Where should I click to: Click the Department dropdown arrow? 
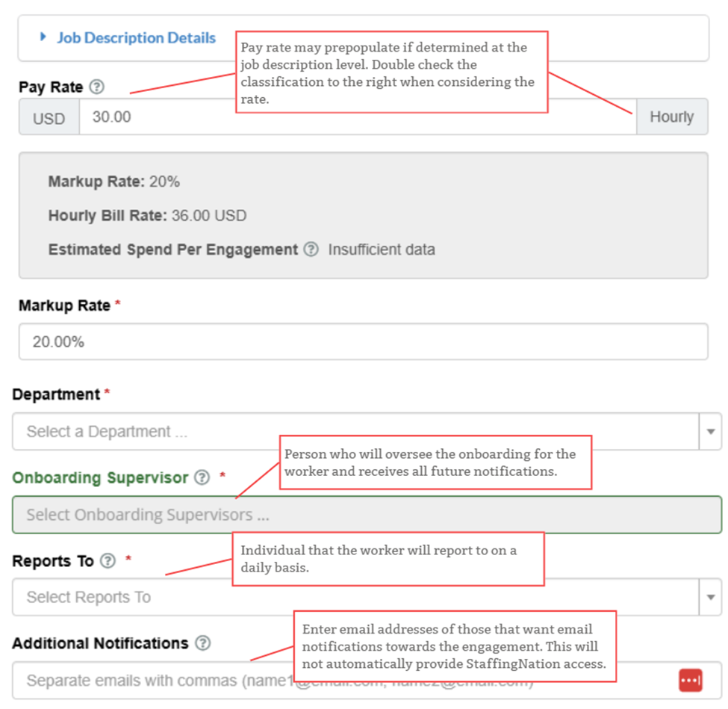click(x=710, y=432)
